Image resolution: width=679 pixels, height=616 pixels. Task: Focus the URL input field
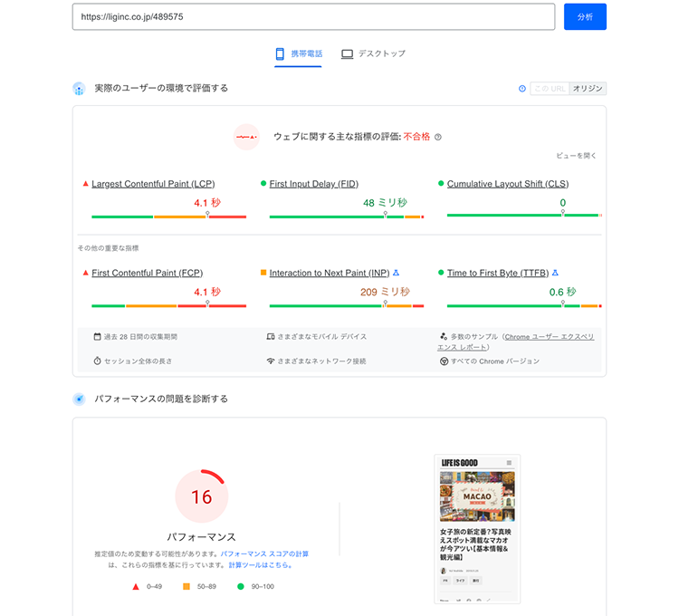point(313,17)
